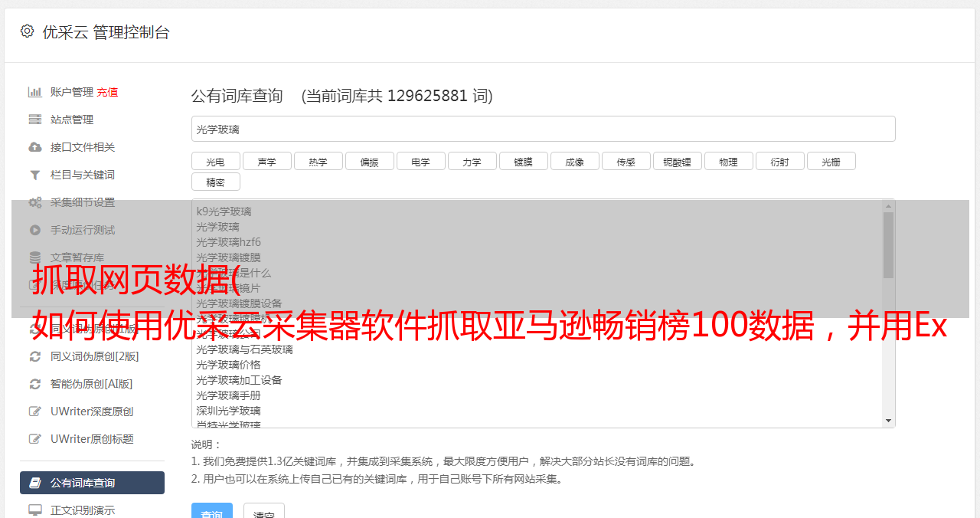Image resolution: width=980 pixels, height=518 pixels.
Task: Choose the 光栅 tag button
Action: (x=831, y=162)
